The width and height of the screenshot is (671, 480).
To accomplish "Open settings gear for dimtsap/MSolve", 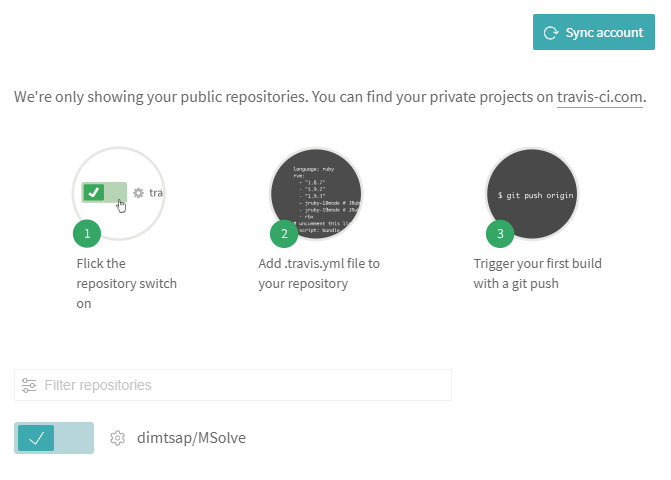I will click(117, 438).
